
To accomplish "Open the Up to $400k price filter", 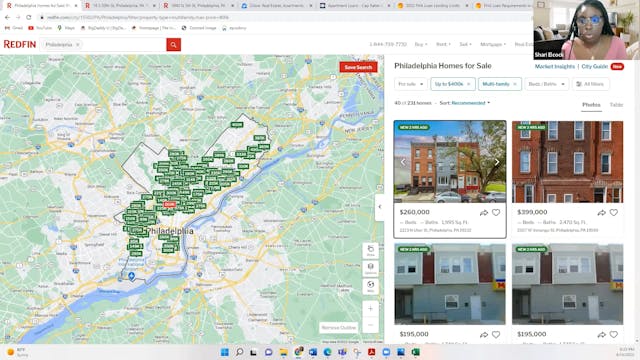I will (x=449, y=84).
